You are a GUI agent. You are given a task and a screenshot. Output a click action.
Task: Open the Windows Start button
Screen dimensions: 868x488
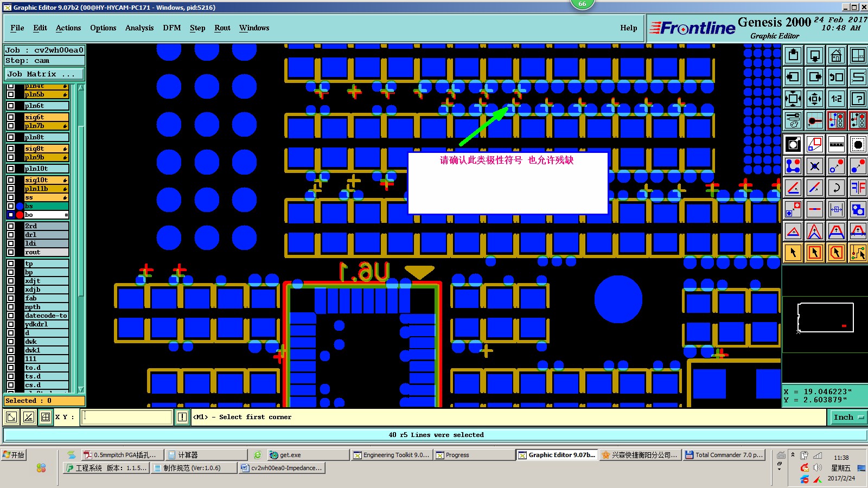(14, 455)
